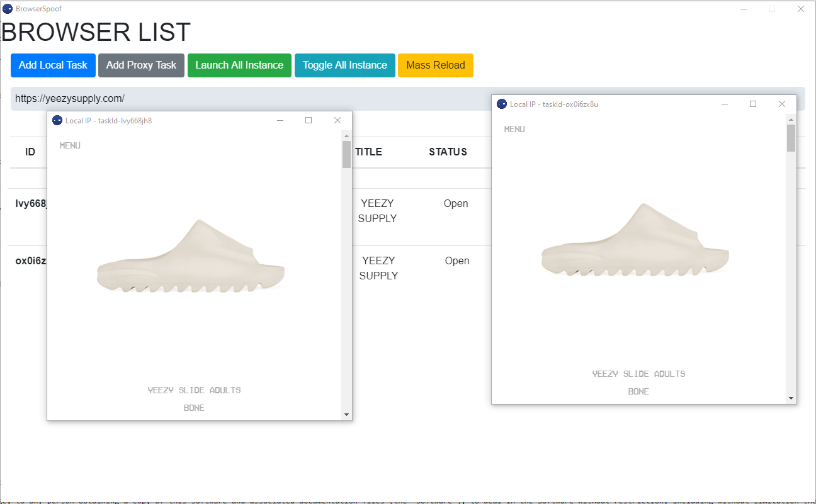Close the taskId-ox0i6zx8u browser window

point(782,104)
